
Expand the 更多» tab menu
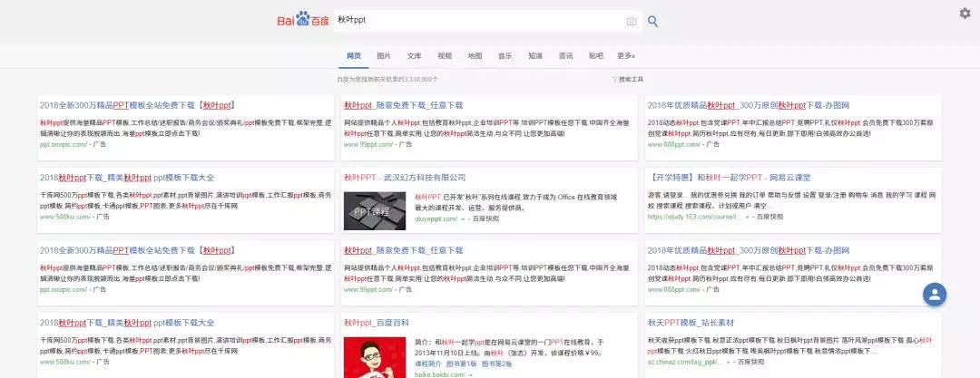626,55
